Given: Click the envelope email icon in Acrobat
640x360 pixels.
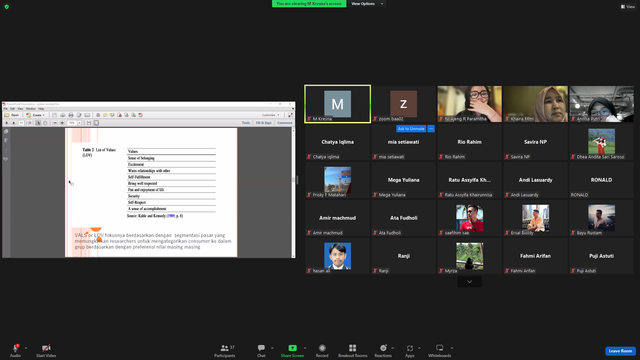Looking at the screenshot, I should click(x=87, y=115).
